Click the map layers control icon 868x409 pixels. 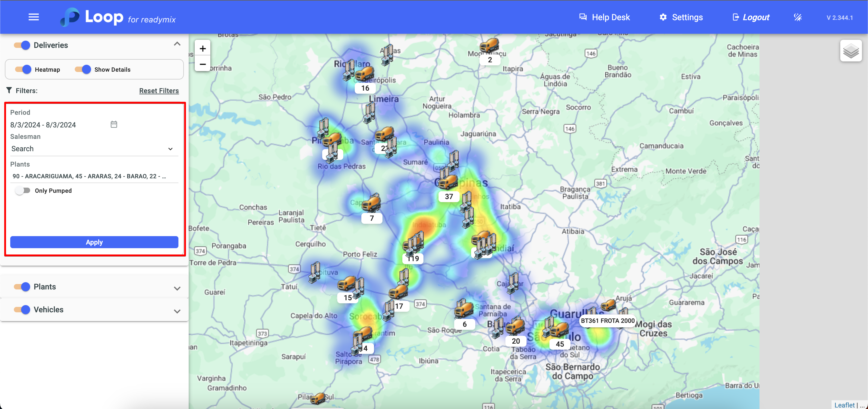click(851, 51)
